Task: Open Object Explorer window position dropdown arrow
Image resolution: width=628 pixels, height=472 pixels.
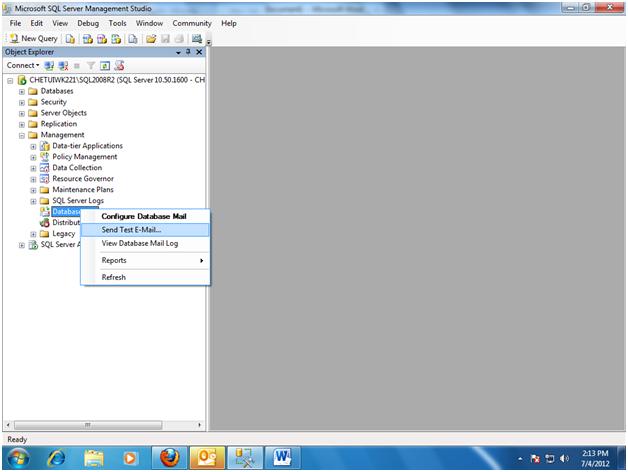Action: [x=178, y=52]
